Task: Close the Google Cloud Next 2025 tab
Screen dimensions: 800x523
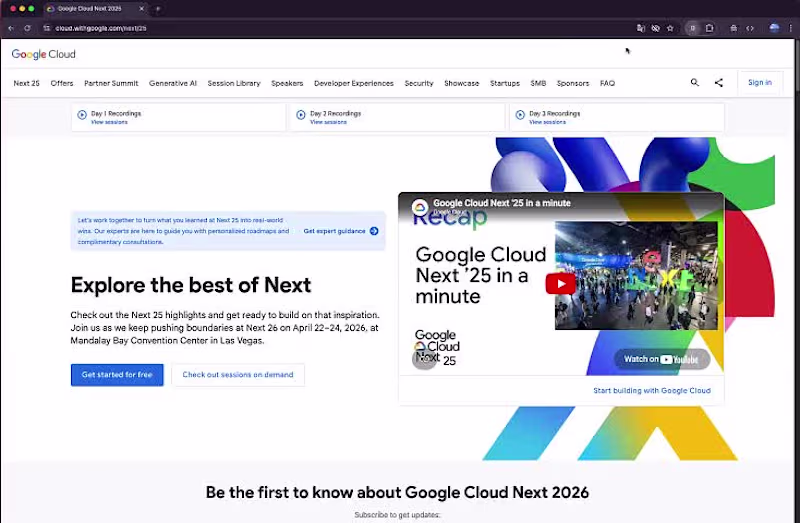Action: click(141, 9)
